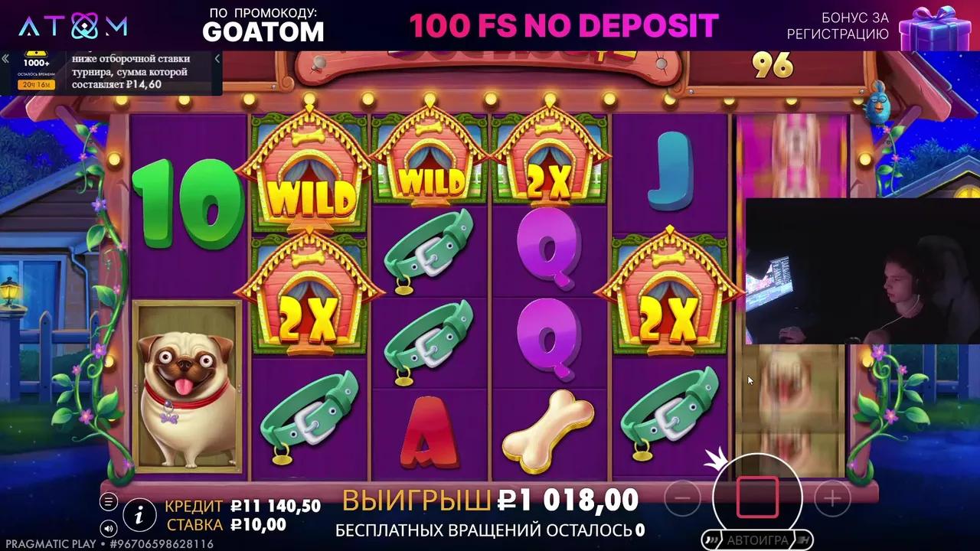Click the СТАВКА bet amount

click(258, 525)
